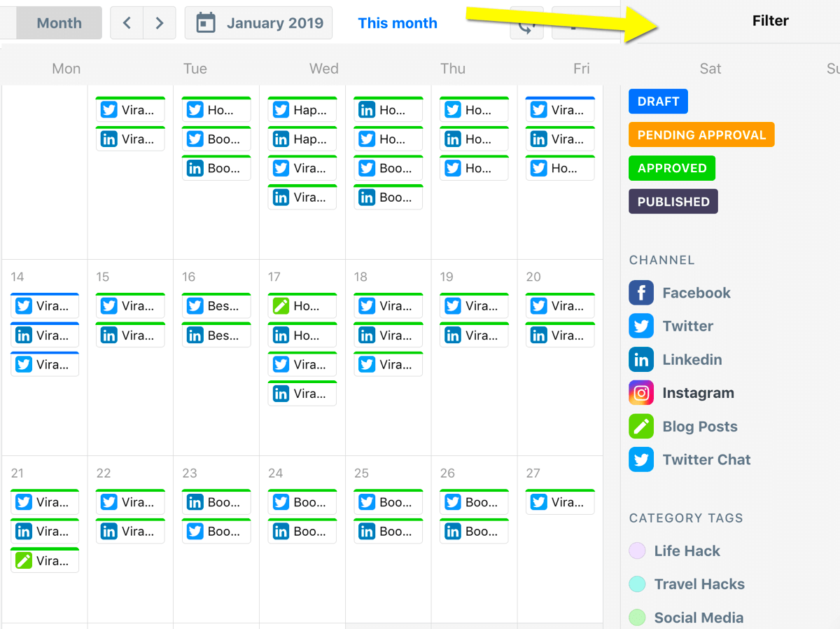Select the Instagram channel icon
The image size is (840, 629).
click(641, 393)
